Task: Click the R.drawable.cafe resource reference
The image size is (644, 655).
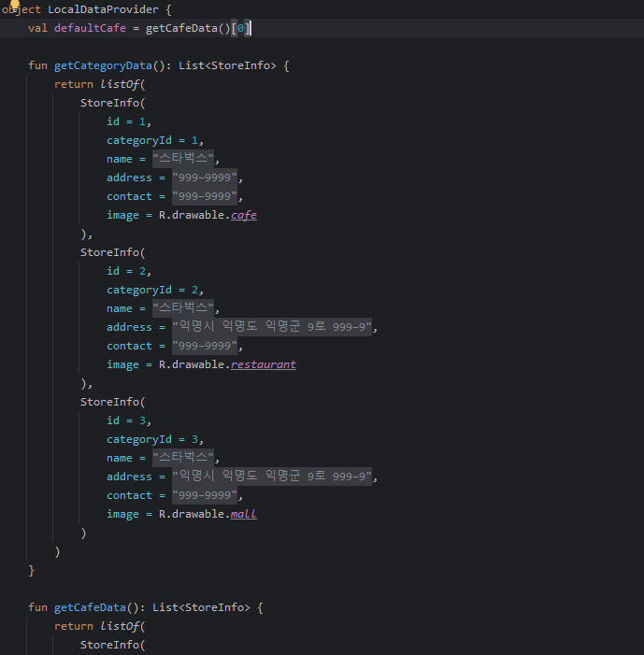Action: (208, 215)
